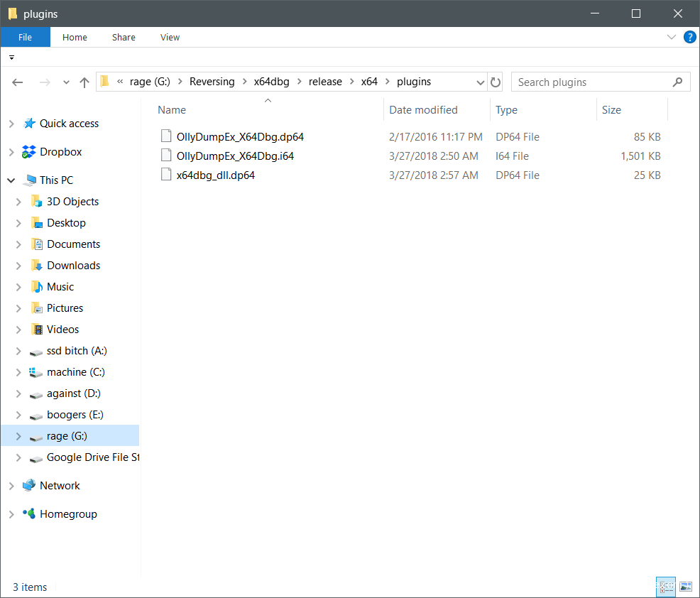
Task: Click the Help question mark icon
Action: pos(689,37)
